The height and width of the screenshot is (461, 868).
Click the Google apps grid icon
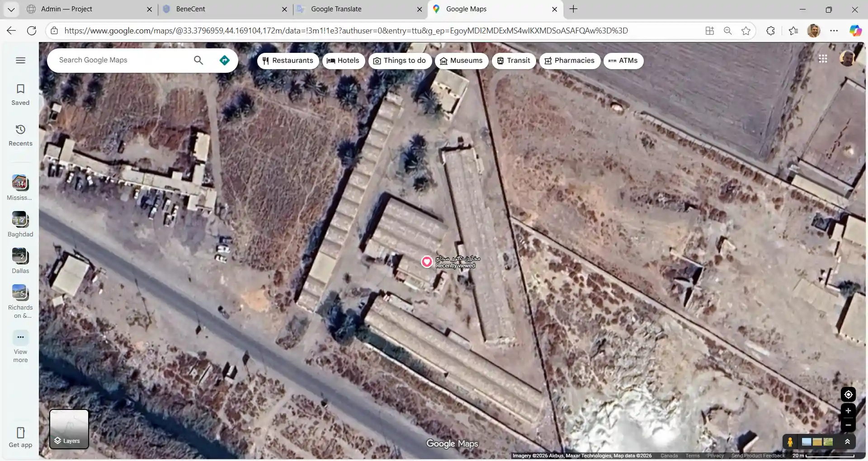pos(823,59)
